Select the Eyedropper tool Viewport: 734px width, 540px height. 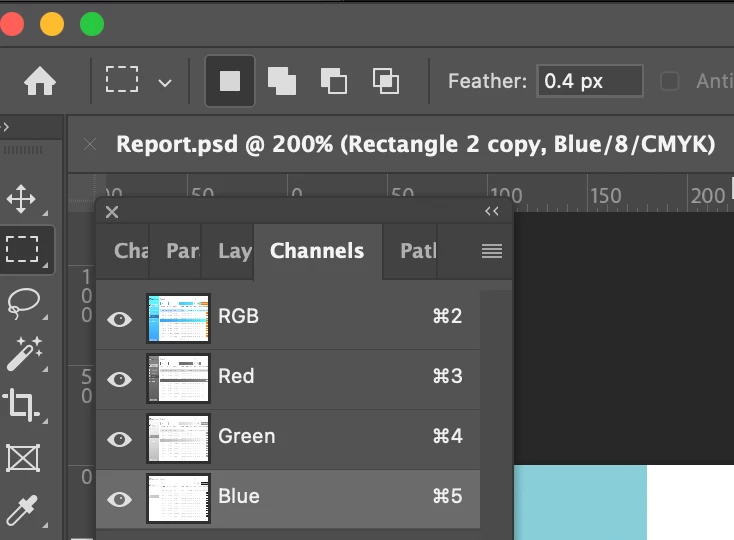[x=22, y=510]
